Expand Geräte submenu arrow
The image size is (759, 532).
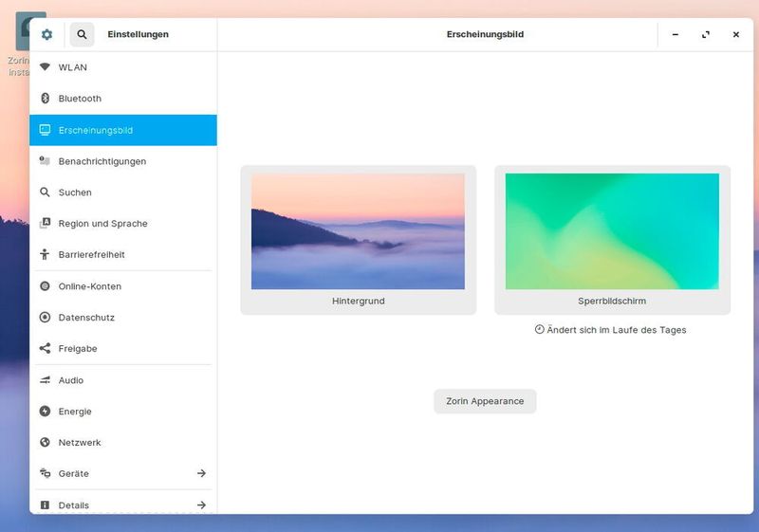coord(201,473)
